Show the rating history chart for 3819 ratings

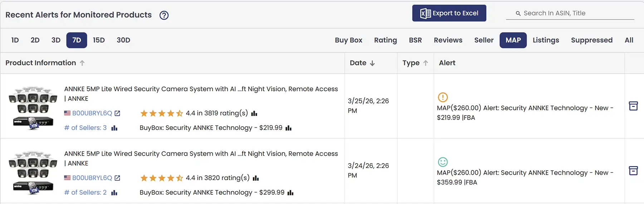click(x=254, y=113)
